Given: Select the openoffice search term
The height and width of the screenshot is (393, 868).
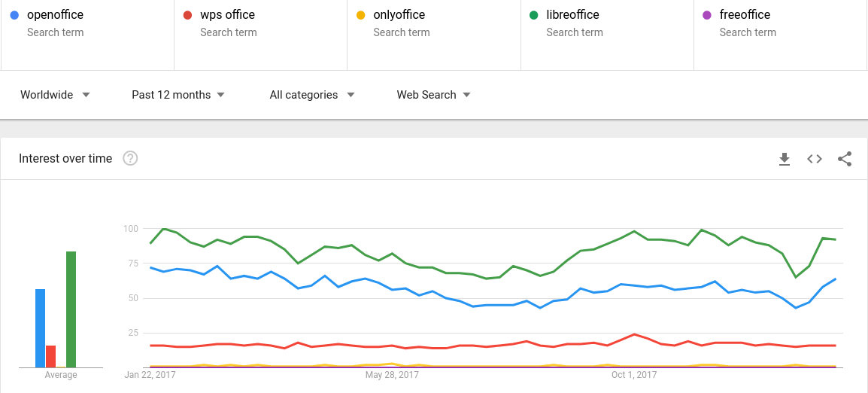Looking at the screenshot, I should click(55, 15).
